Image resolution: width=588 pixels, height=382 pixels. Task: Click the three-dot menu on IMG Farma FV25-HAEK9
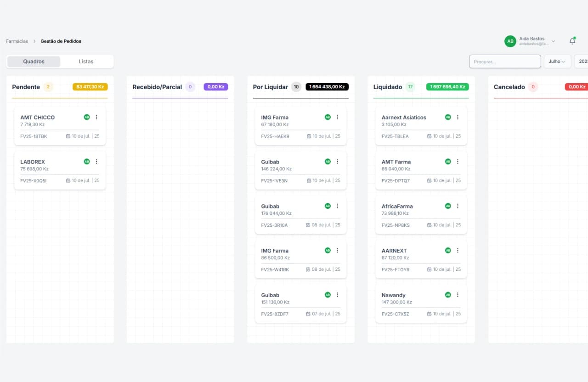tap(337, 117)
